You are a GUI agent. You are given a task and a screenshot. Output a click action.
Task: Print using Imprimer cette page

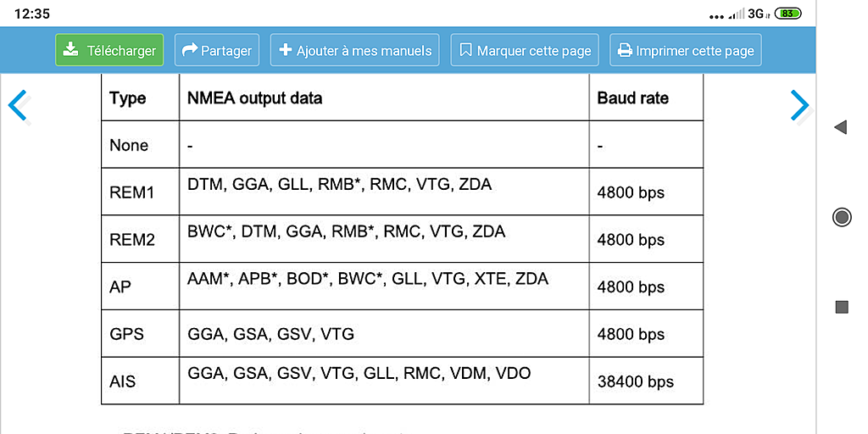pyautogui.click(x=685, y=50)
